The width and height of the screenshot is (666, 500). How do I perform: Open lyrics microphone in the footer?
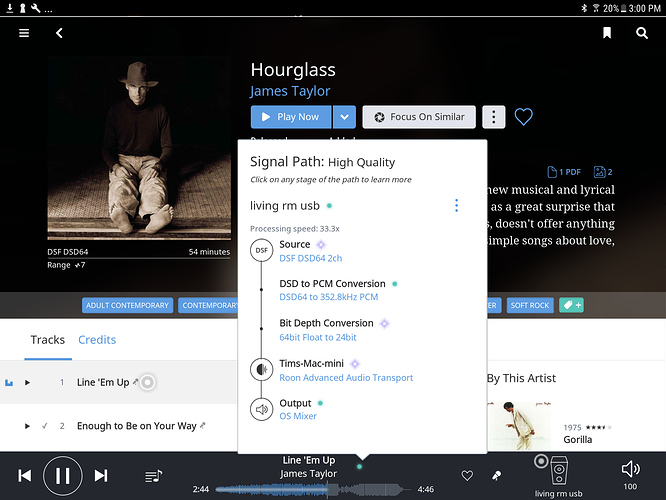[496, 476]
